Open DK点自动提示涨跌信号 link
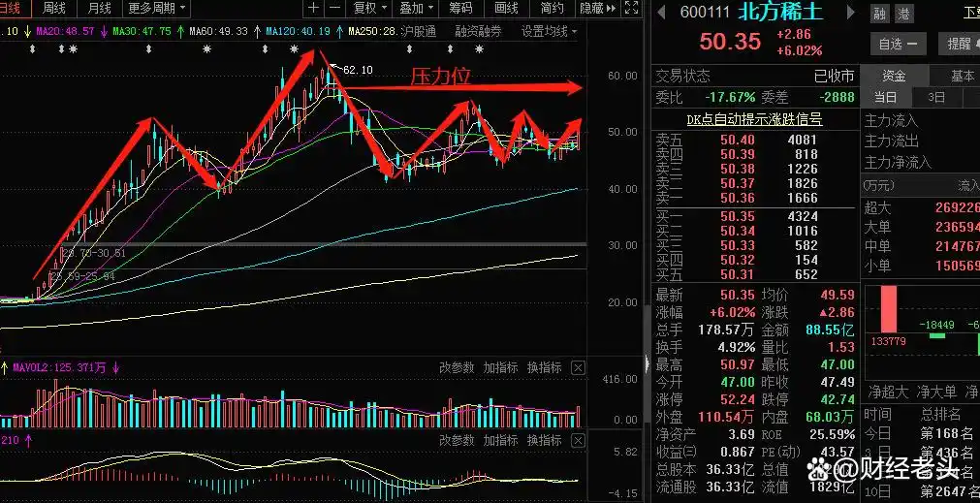 (x=754, y=119)
